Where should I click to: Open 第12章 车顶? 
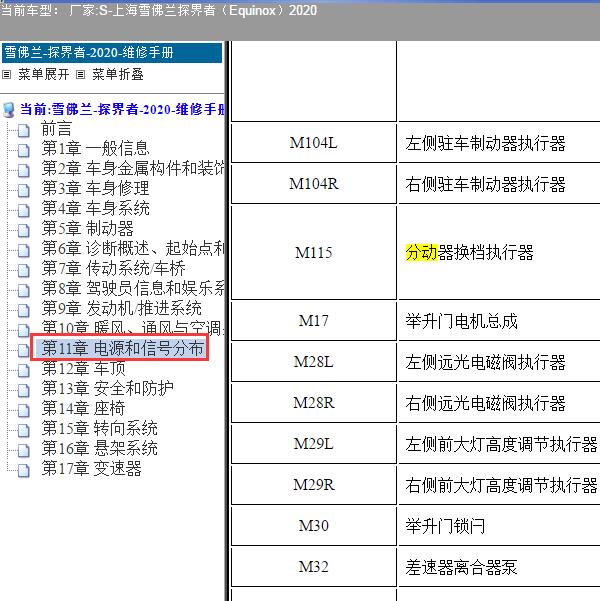click(83, 368)
